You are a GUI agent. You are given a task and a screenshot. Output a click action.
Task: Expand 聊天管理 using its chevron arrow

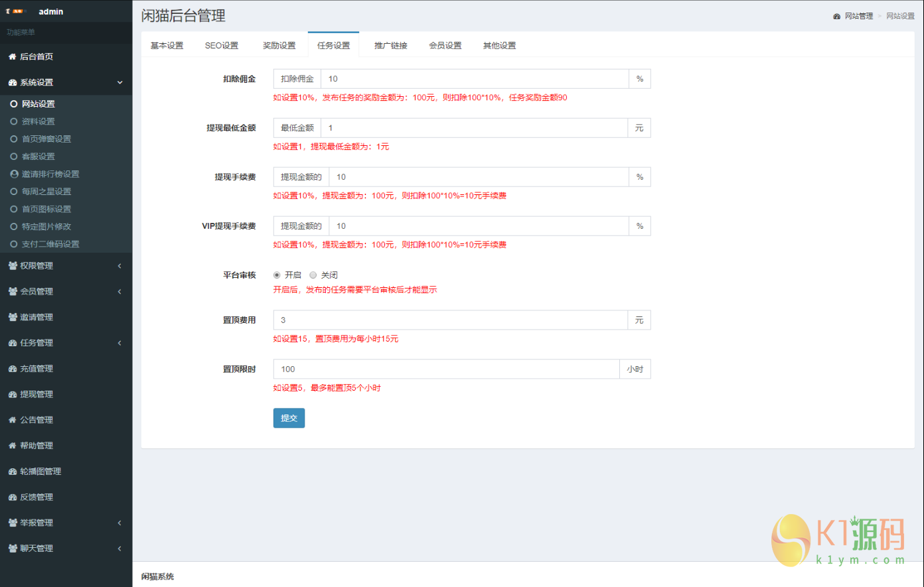(120, 549)
